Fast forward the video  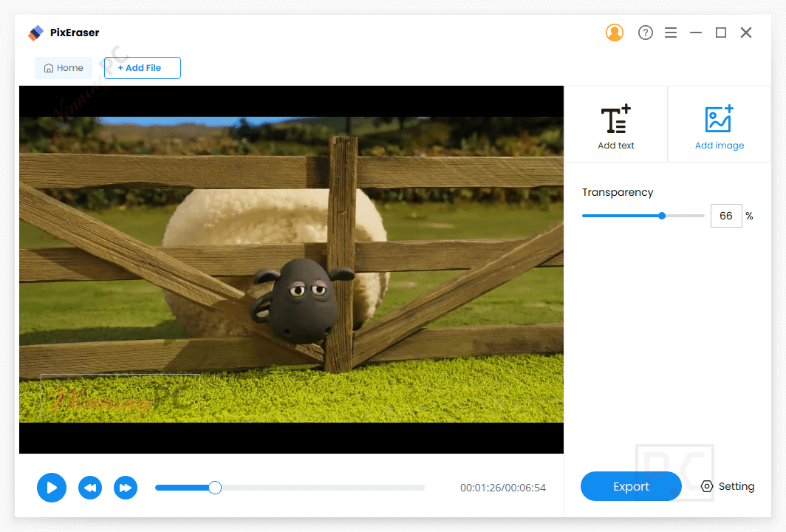coord(126,488)
